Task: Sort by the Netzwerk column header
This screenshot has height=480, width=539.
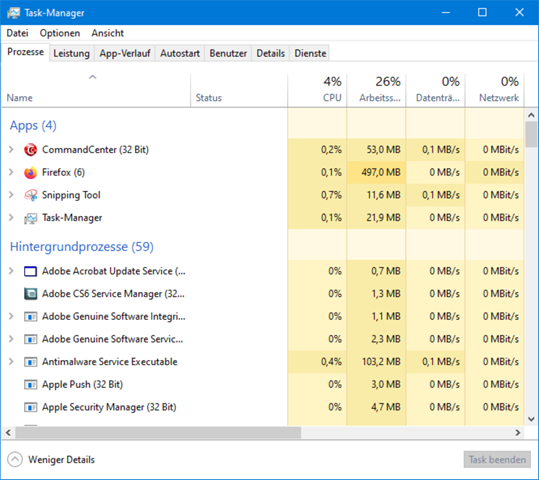Action: coord(494,90)
